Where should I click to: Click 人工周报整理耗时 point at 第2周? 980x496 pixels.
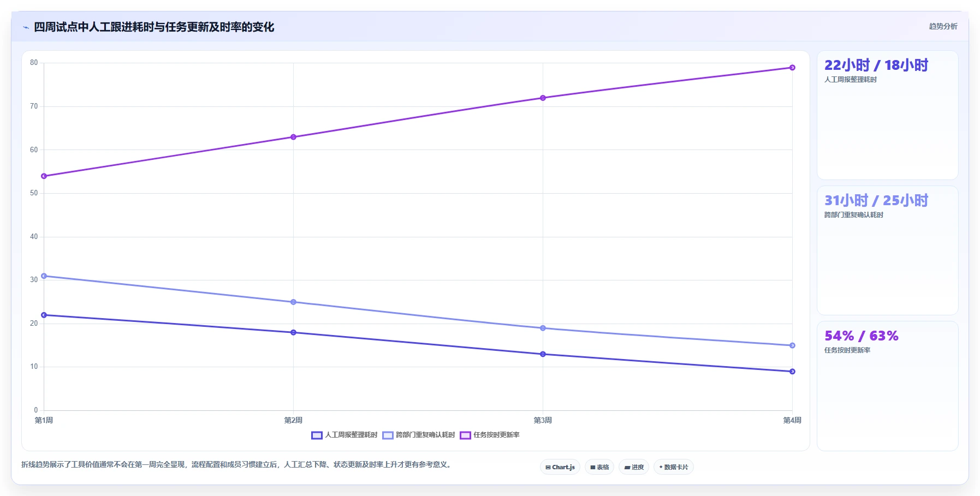coord(293,332)
